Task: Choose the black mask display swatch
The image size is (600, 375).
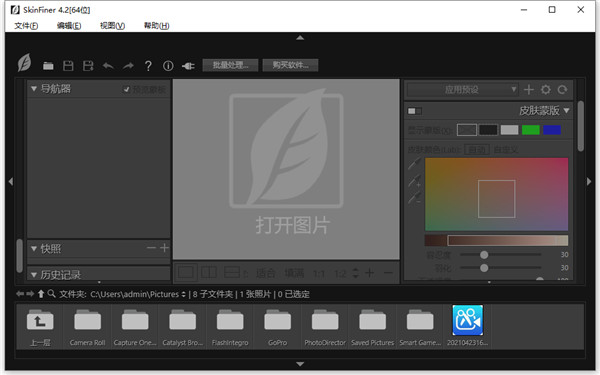Action: 488,130
